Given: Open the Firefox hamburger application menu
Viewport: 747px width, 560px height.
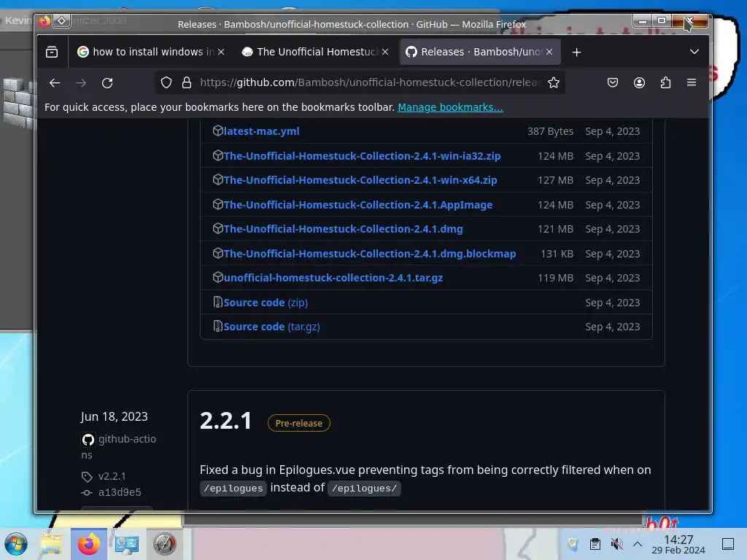Looking at the screenshot, I should coord(692,83).
